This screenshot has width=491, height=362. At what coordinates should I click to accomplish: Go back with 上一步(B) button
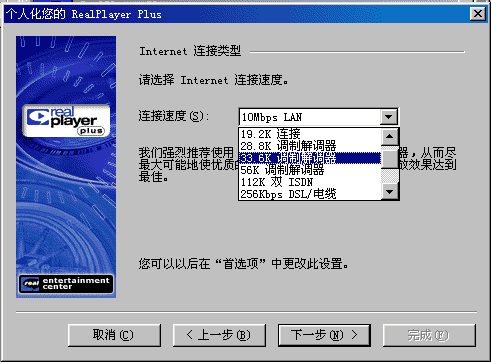pos(219,335)
